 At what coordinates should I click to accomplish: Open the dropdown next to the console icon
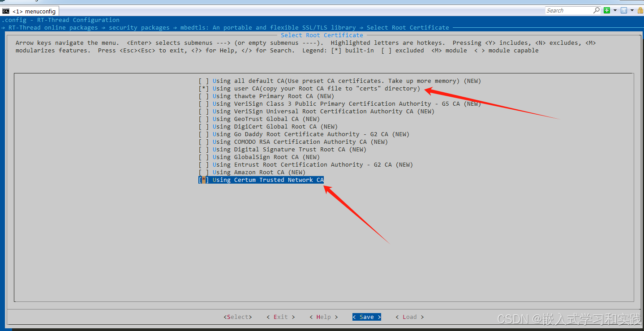[632, 10]
